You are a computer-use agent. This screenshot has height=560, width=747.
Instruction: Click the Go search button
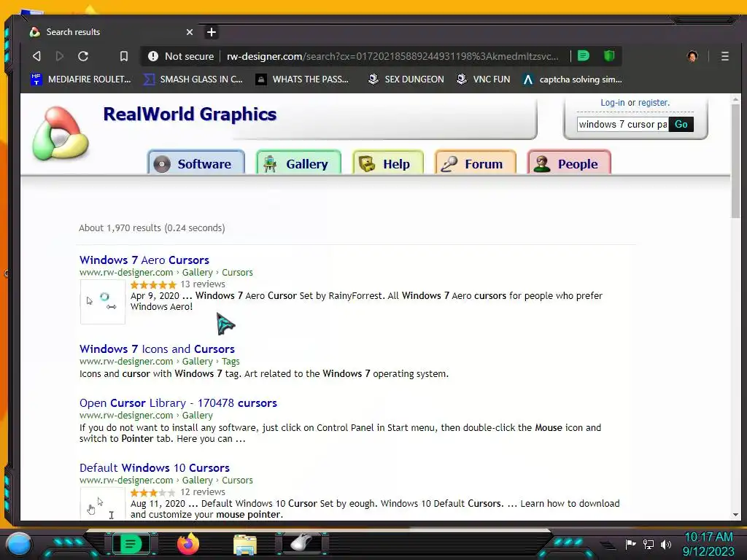(681, 124)
